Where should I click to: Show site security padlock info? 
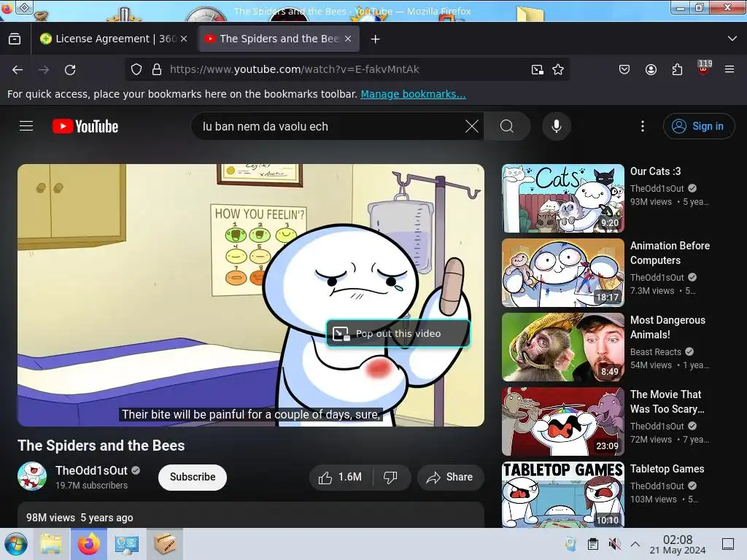[x=157, y=69]
